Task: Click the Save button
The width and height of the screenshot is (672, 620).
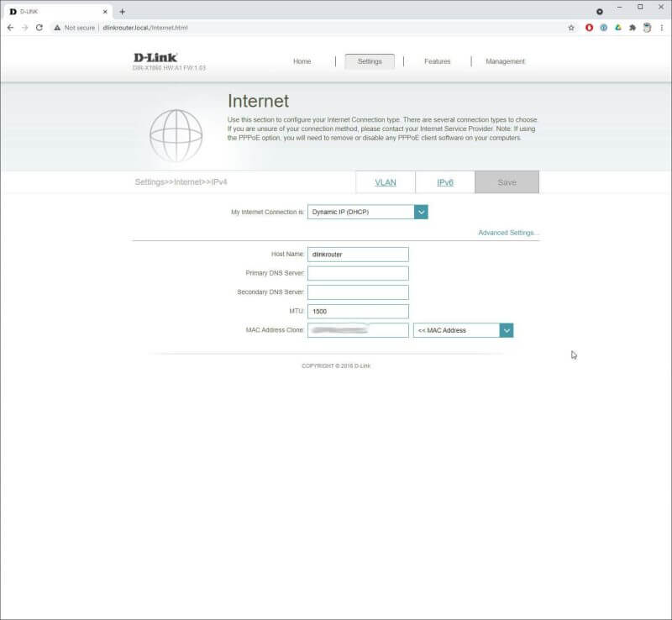Action: (x=507, y=182)
